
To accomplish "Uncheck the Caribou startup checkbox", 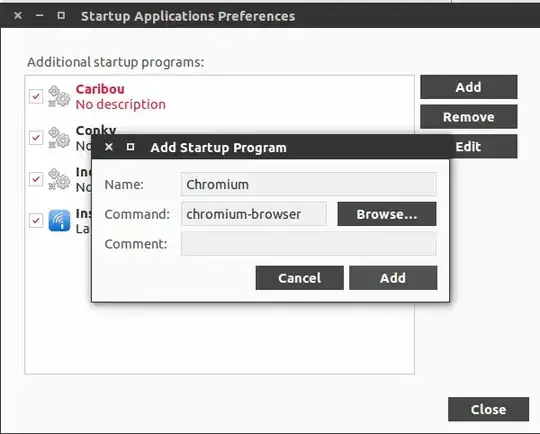I will (36, 96).
